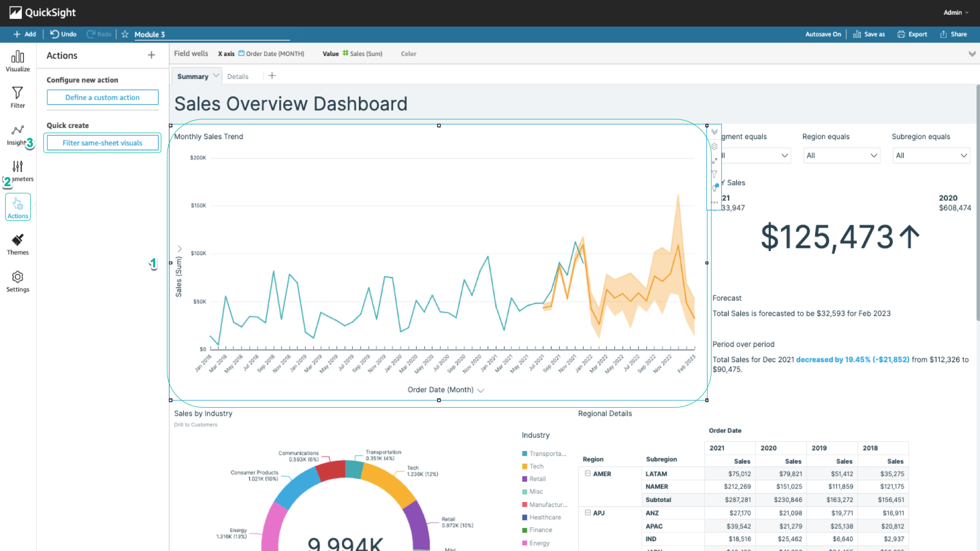Switch to the Details sheet tab
This screenshot has height=551, width=980.
tap(238, 77)
